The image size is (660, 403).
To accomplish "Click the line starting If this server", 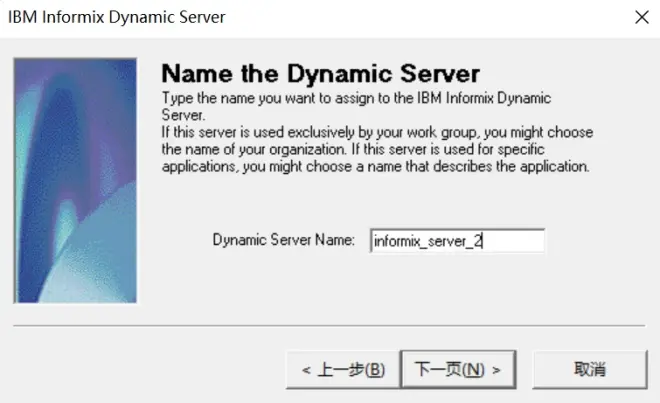I will pos(377,132).
